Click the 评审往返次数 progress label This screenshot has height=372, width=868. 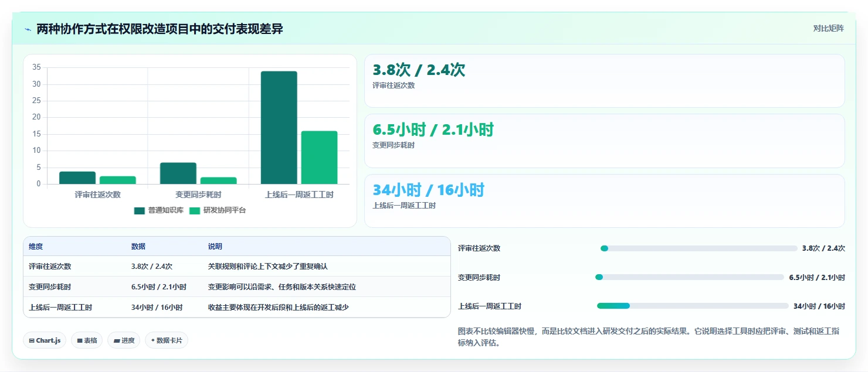479,248
